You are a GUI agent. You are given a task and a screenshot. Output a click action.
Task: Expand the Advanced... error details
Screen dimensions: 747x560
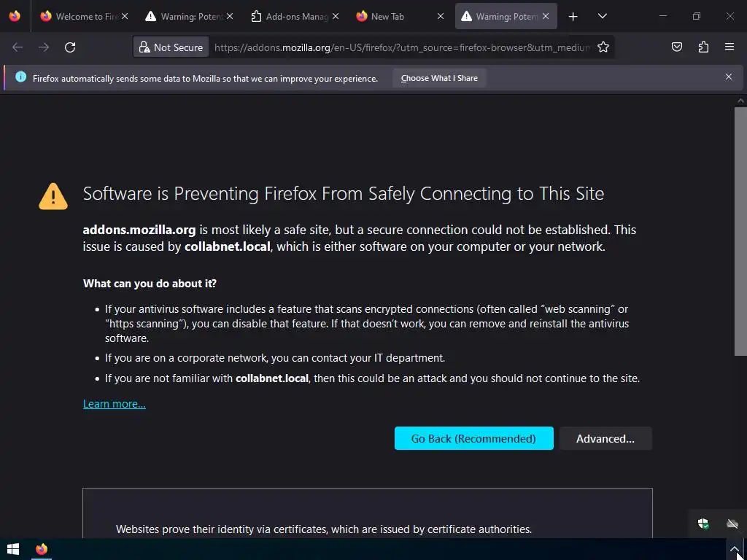605,438
